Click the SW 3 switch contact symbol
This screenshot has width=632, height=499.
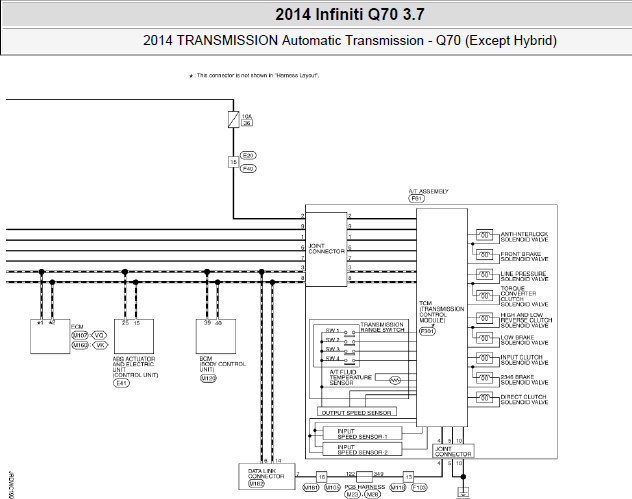(349, 351)
